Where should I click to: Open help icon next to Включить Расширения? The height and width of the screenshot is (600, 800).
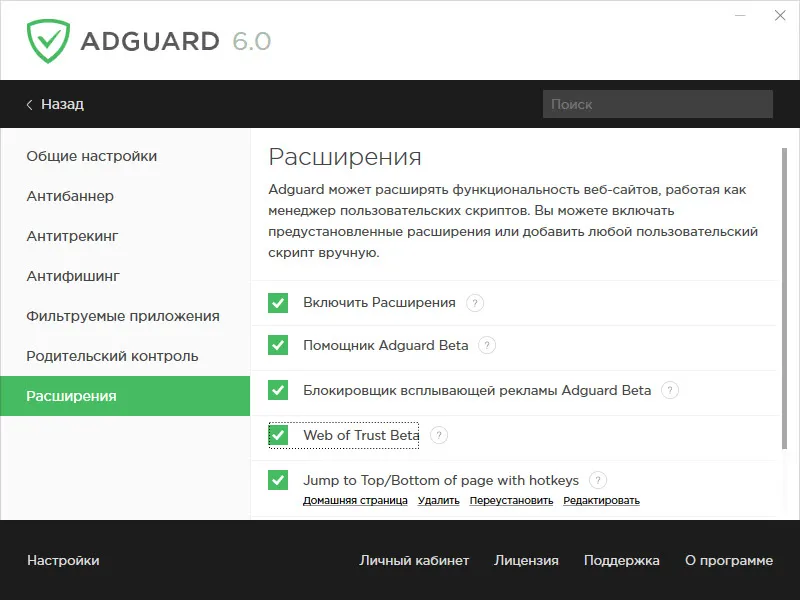coord(474,303)
